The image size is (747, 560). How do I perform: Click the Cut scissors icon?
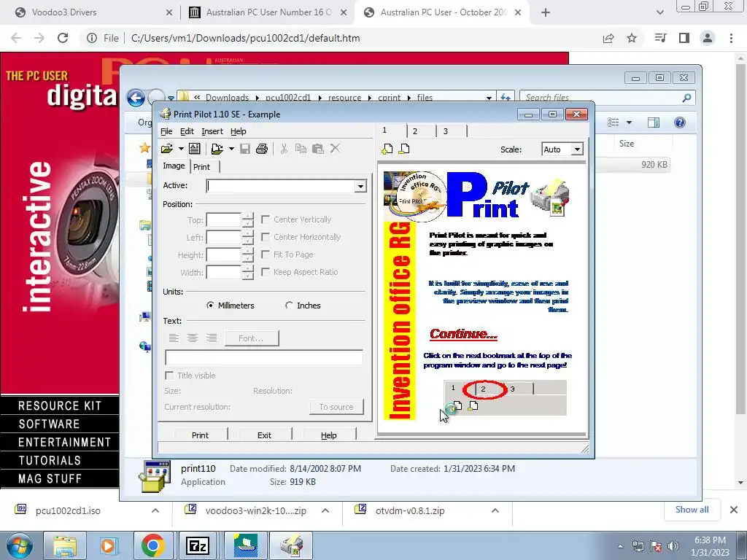(x=284, y=149)
